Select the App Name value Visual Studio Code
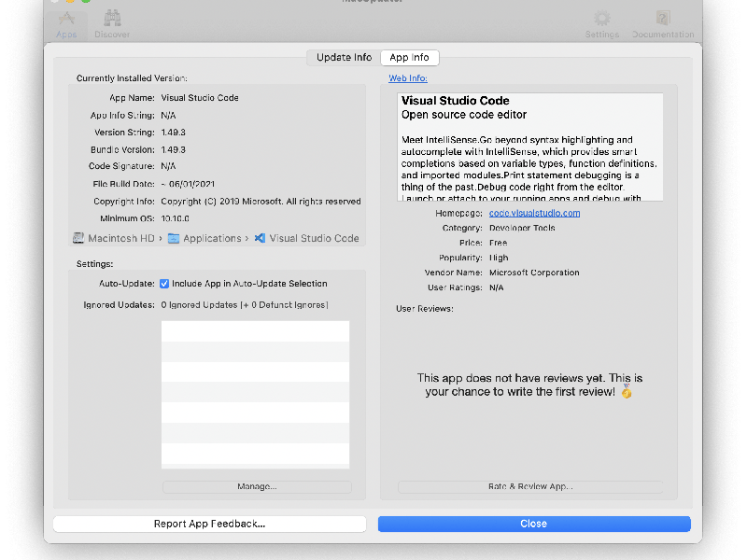The height and width of the screenshot is (560, 747). point(200,98)
